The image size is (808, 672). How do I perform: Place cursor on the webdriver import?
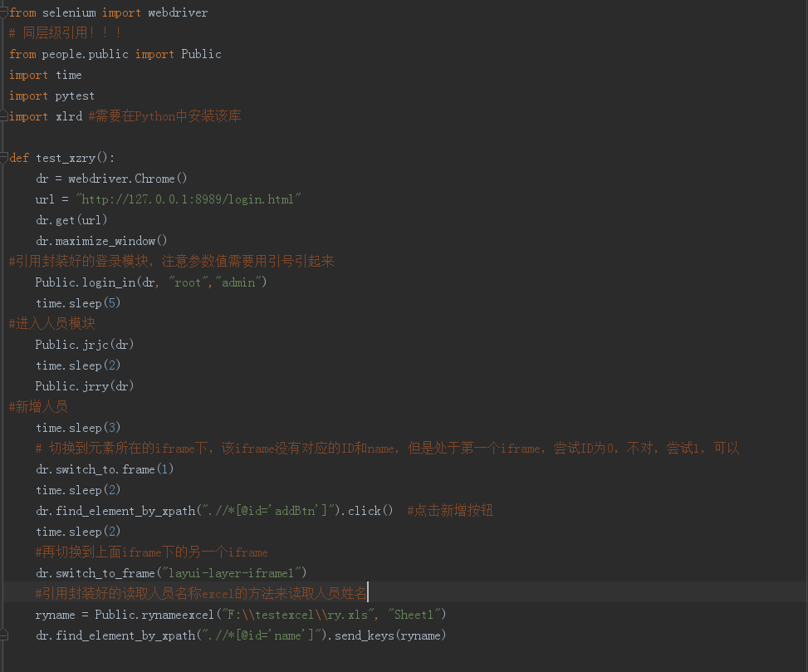[178, 12]
